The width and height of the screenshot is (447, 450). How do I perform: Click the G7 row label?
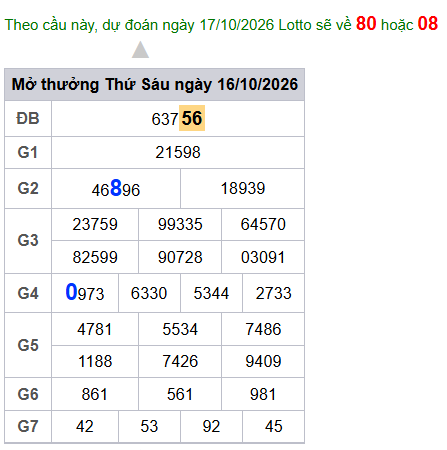click(28, 426)
